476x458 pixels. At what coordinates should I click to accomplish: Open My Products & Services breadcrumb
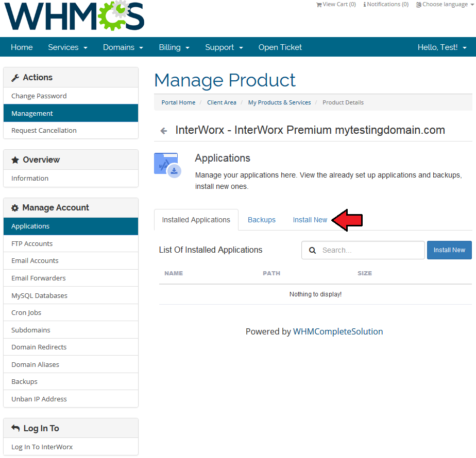coord(280,102)
